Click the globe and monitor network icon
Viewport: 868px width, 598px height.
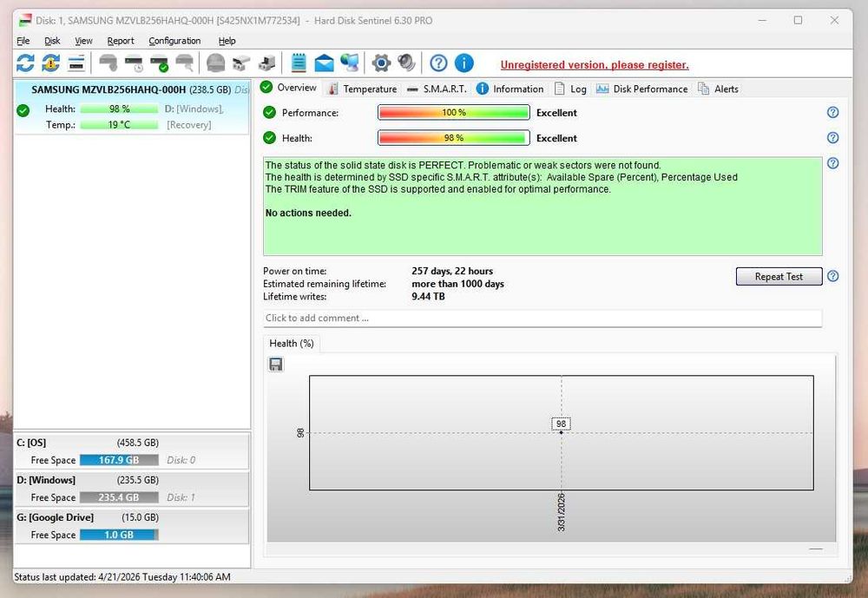coord(349,63)
